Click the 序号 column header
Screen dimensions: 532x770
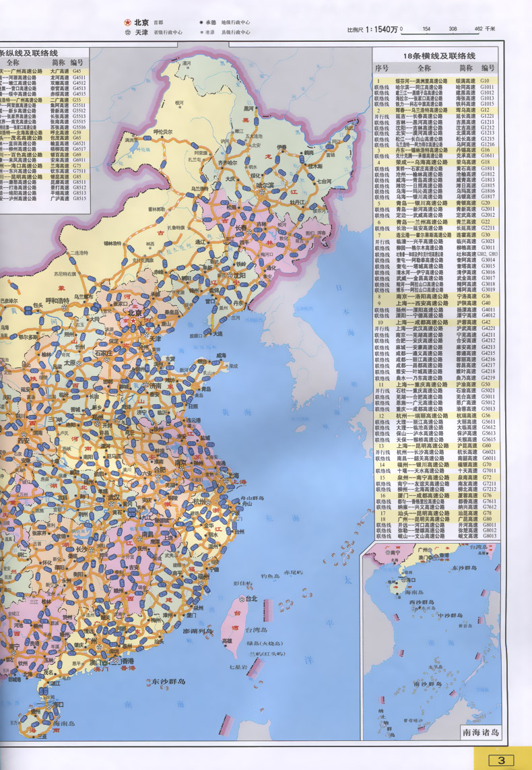click(382, 68)
